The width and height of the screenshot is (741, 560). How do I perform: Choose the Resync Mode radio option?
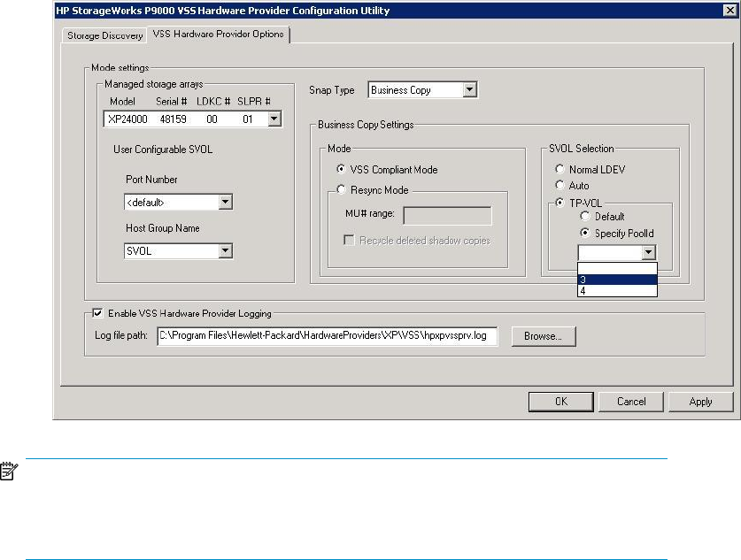click(342, 189)
